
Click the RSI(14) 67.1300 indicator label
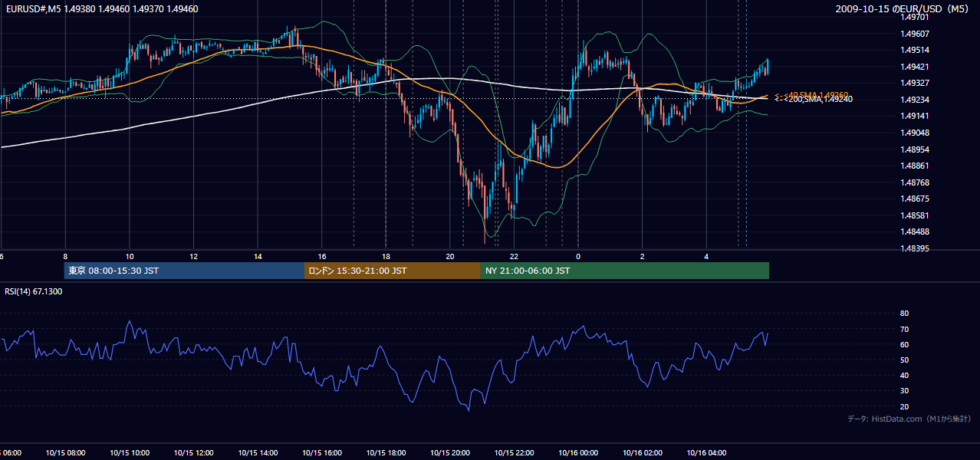(x=34, y=291)
